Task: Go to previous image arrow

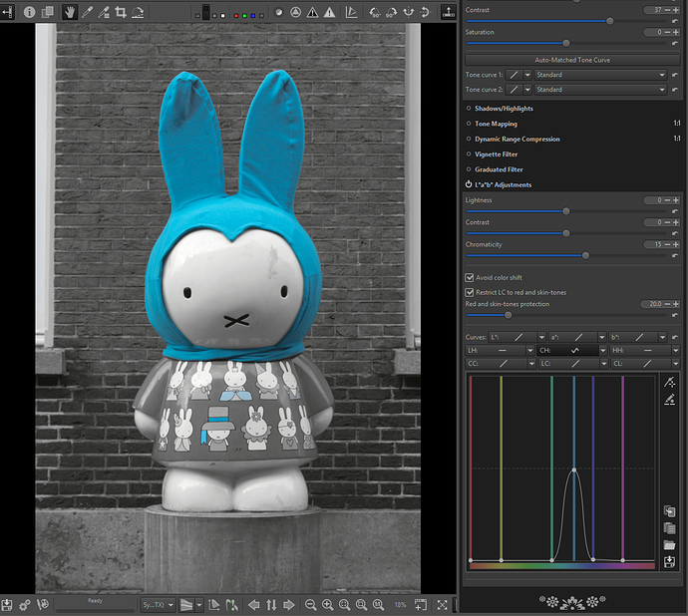Action: click(253, 605)
